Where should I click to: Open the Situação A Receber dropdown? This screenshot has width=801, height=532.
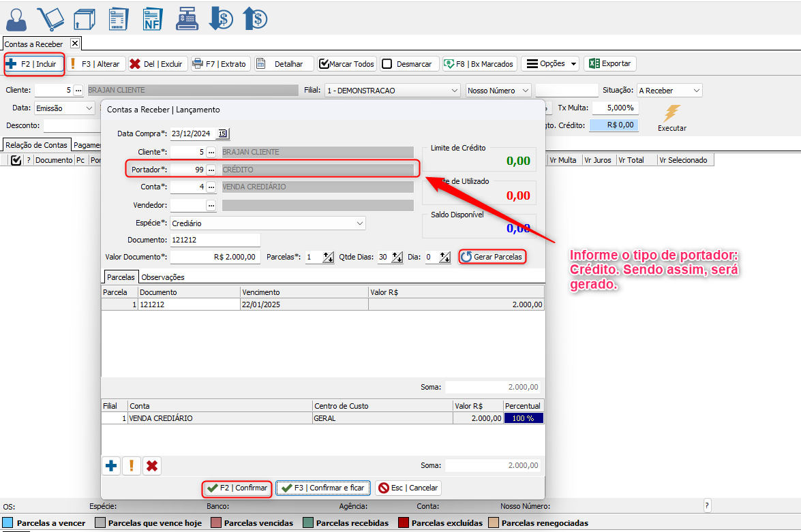click(695, 91)
